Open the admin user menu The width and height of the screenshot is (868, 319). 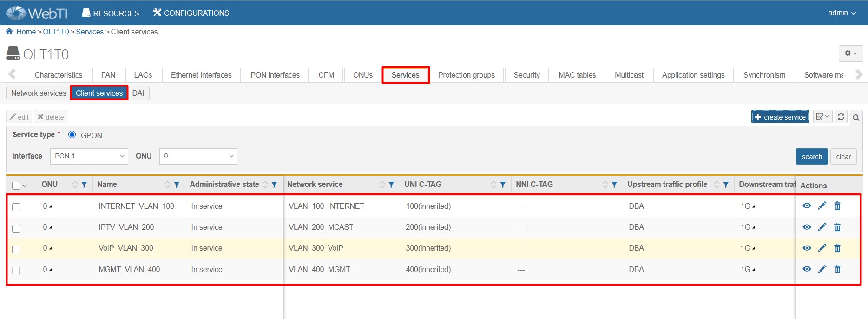[x=842, y=13]
